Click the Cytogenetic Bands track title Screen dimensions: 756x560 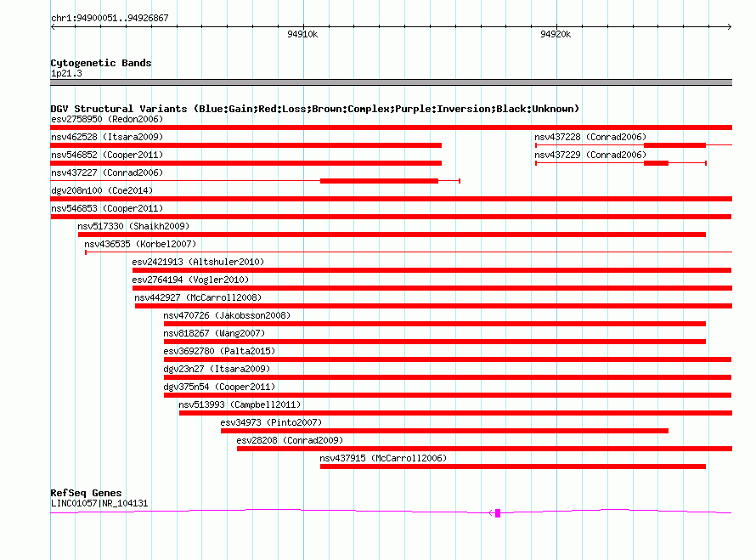click(x=101, y=63)
